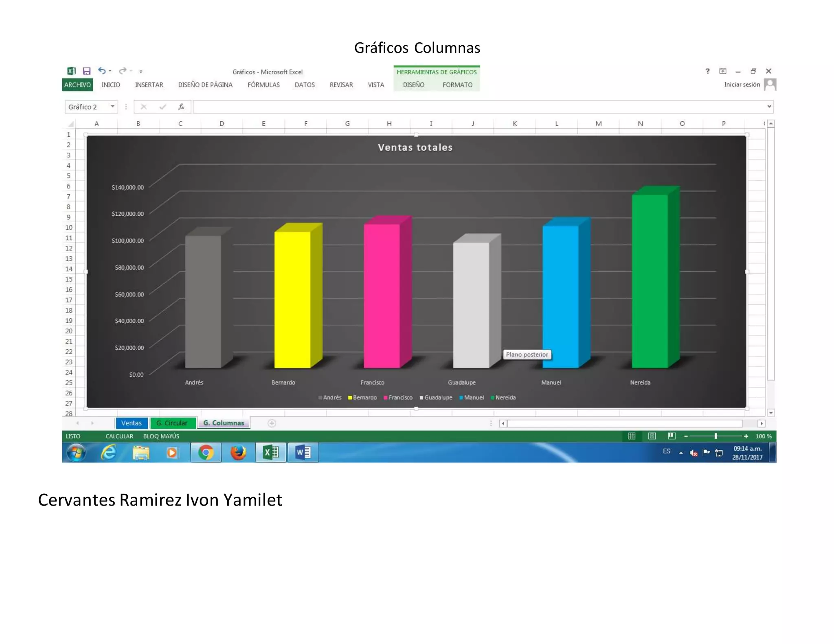Click the Zoom in plus button
Image resolution: width=834 pixels, height=644 pixels.
tap(746, 436)
